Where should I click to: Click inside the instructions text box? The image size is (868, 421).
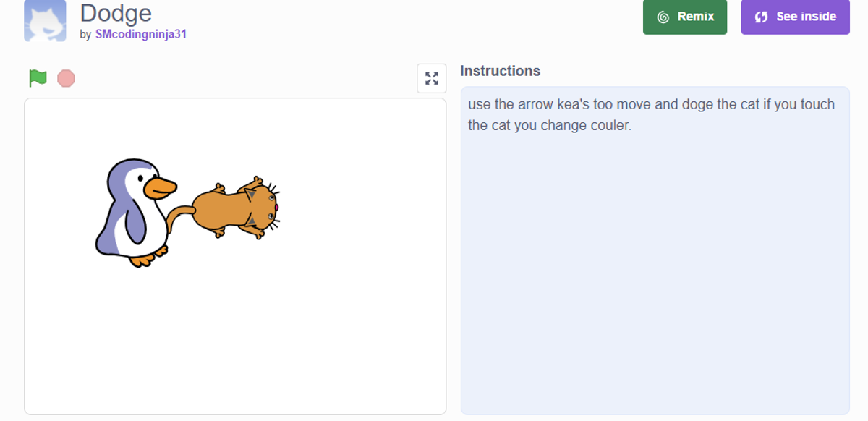coord(655,253)
